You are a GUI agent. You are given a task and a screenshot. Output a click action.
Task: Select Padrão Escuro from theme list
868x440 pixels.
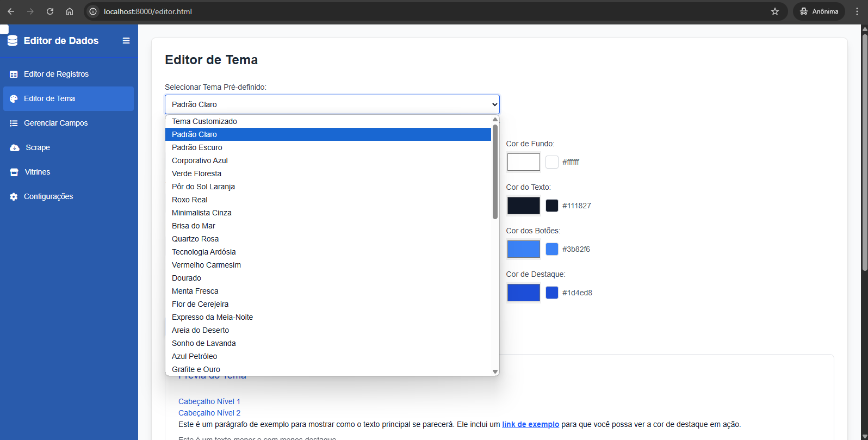click(197, 147)
